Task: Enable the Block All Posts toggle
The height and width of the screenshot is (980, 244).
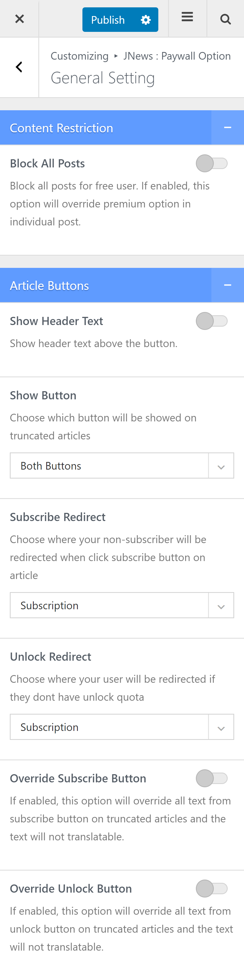Action: (x=212, y=164)
